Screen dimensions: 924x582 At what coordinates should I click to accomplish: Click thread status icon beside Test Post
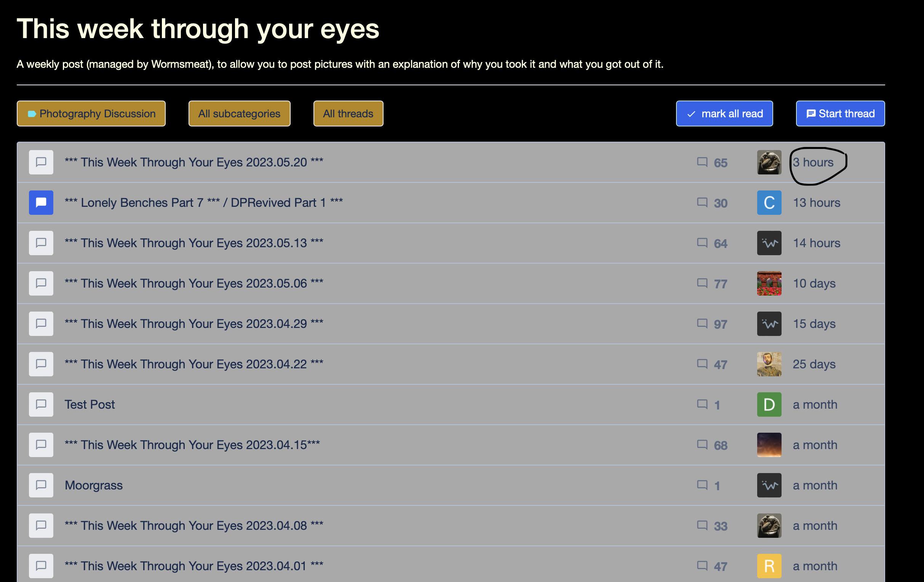point(41,405)
